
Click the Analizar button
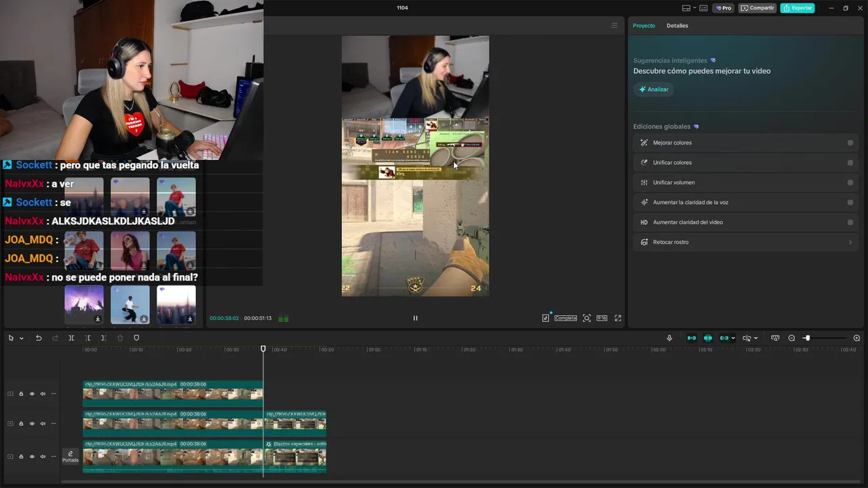(x=654, y=89)
